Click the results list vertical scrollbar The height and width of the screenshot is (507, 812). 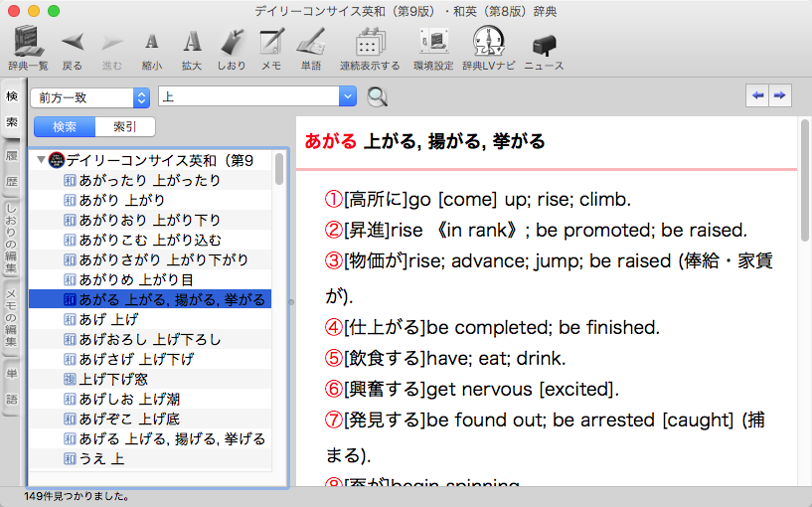(x=279, y=170)
